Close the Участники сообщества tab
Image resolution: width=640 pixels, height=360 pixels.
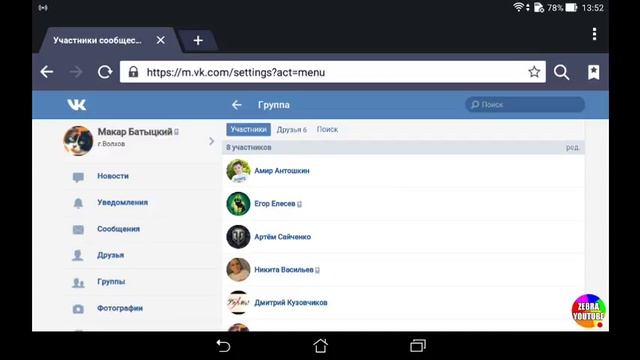point(160,40)
